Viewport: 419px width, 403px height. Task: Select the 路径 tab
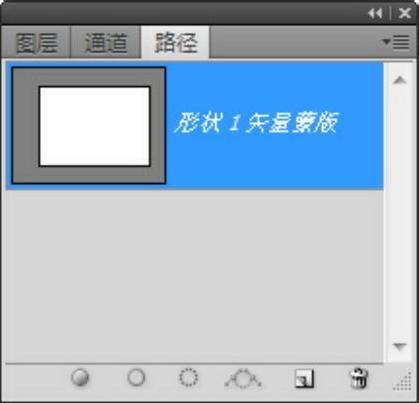coord(176,43)
